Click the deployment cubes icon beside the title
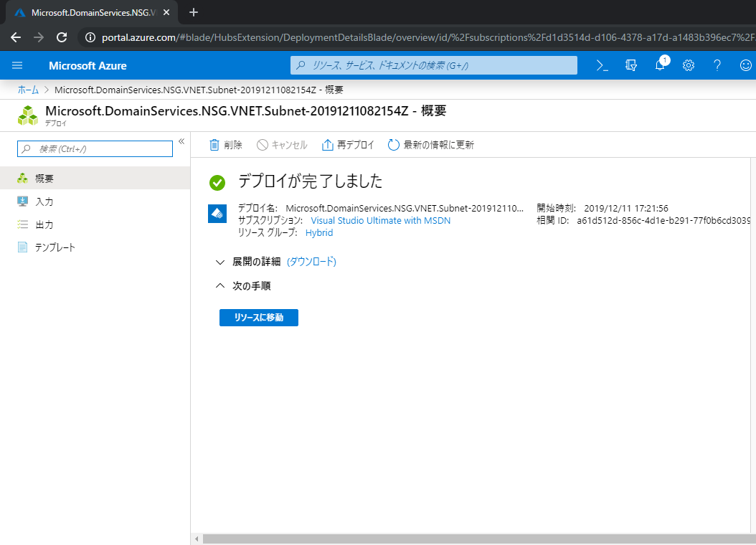756x545 pixels. click(x=27, y=115)
